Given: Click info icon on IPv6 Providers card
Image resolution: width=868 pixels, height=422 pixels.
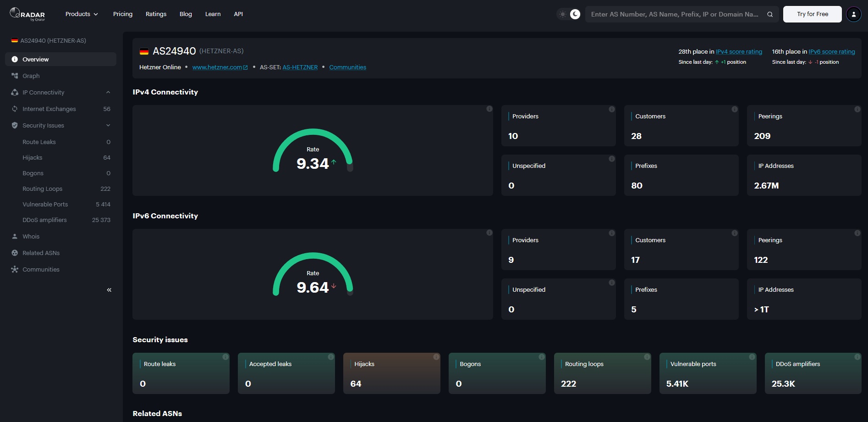Looking at the screenshot, I should click(x=612, y=233).
